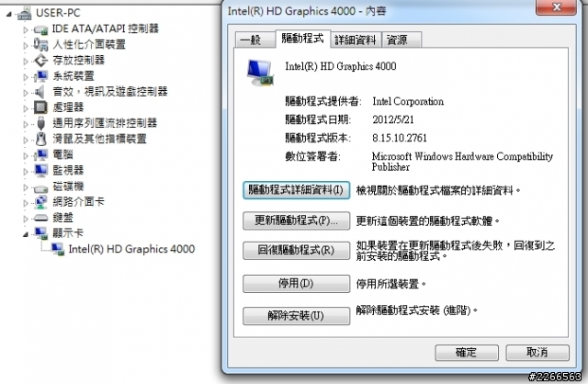Open the 詳細資料 tab
Image resolution: width=588 pixels, height=384 pixels.
coord(356,40)
